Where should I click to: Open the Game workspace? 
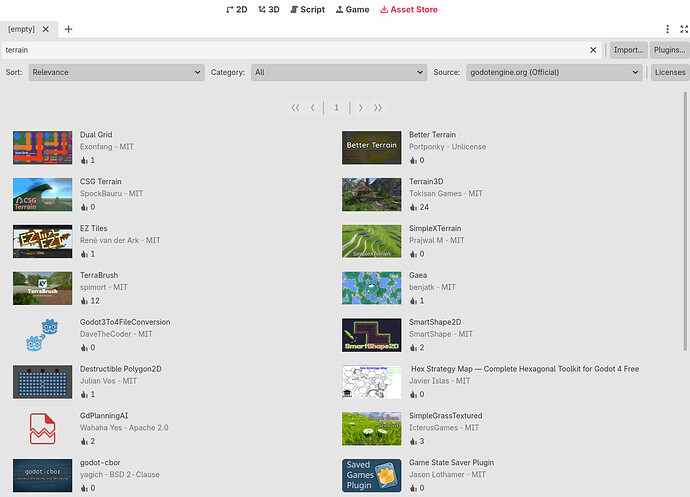tap(352, 9)
